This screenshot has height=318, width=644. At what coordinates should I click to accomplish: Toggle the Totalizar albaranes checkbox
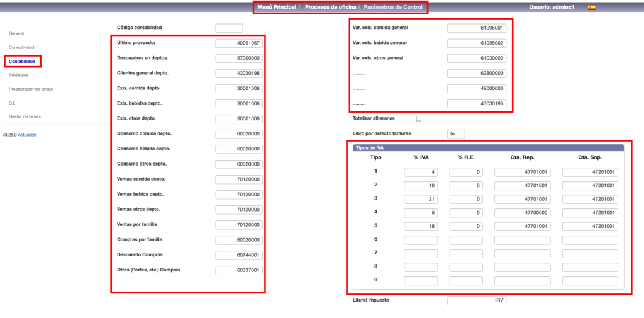pyautogui.click(x=419, y=118)
